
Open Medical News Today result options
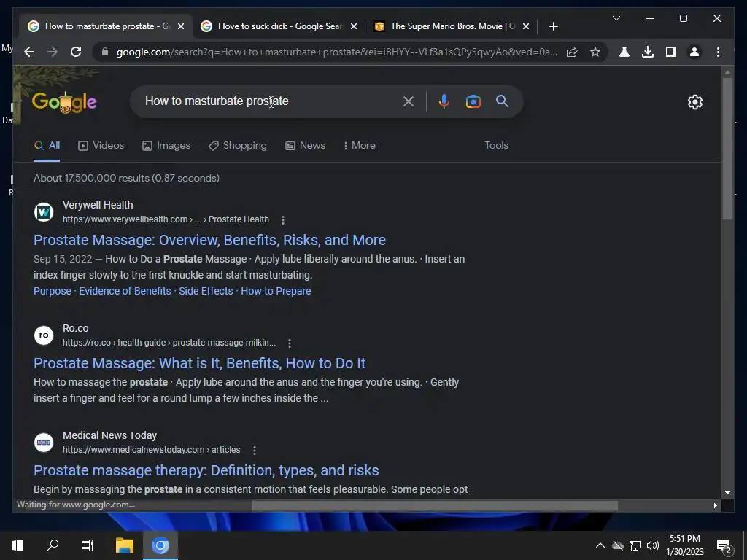[255, 451]
